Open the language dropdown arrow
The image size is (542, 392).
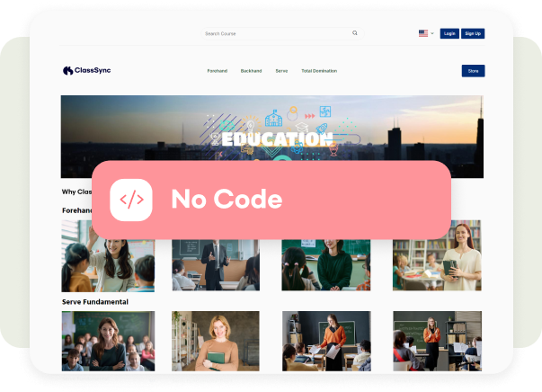click(432, 33)
